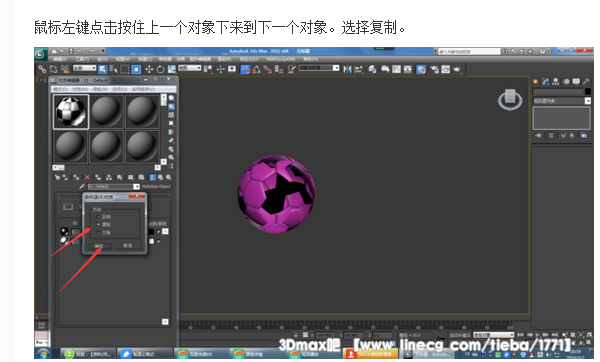The width and height of the screenshot is (600, 362).
Task: Select the Select and Link chain tool
Action: (42, 69)
